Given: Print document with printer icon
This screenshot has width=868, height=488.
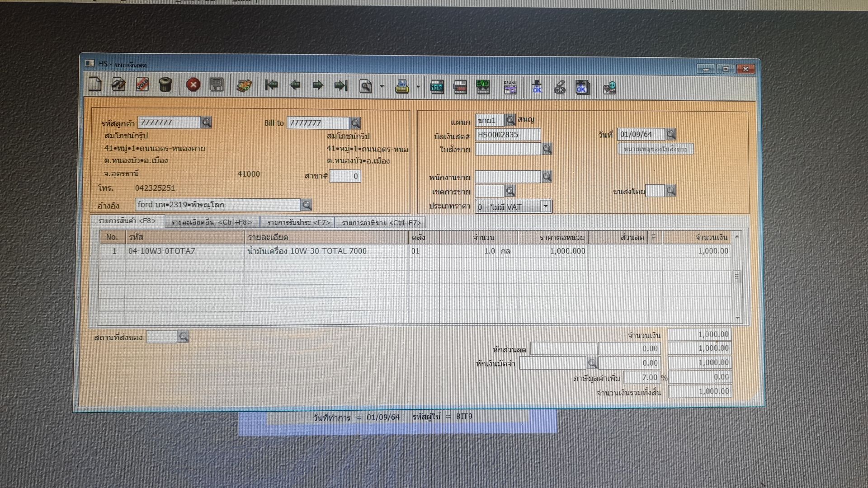Looking at the screenshot, I should [402, 86].
